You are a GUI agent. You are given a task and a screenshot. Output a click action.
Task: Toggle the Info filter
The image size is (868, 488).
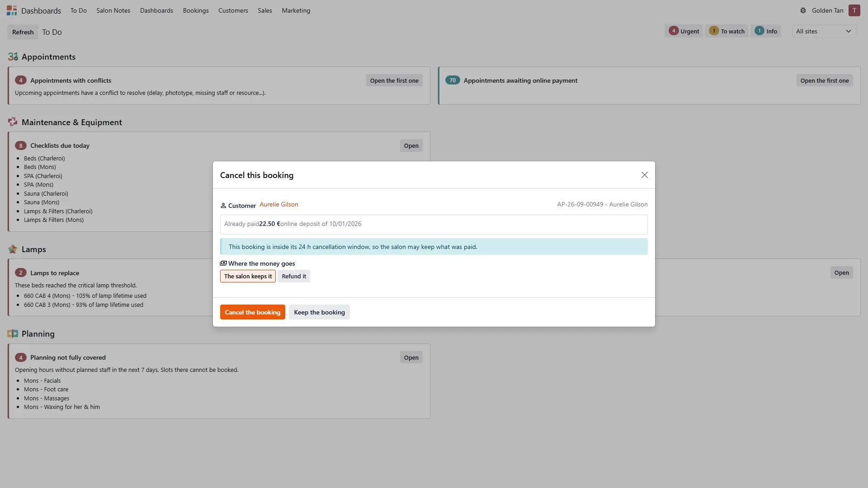(x=766, y=31)
